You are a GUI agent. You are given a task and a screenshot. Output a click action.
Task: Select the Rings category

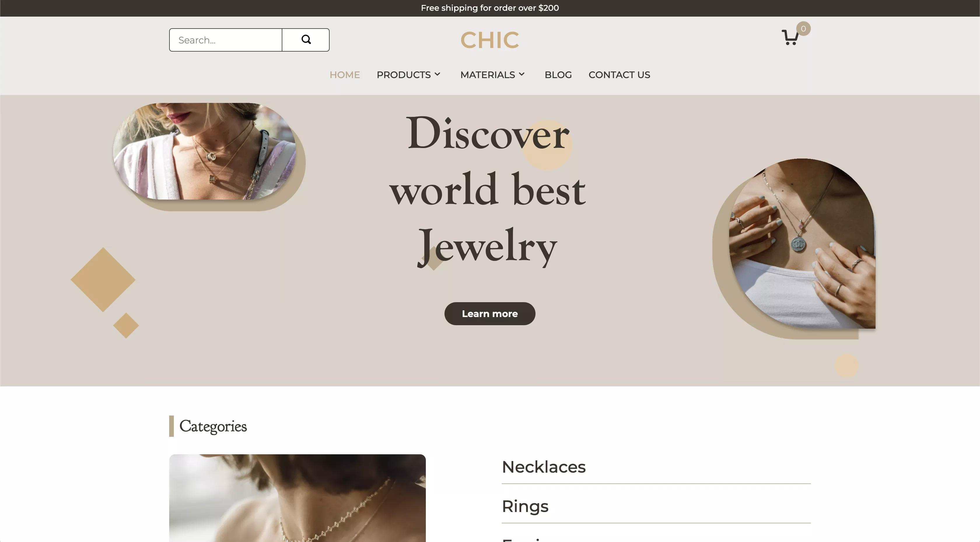coord(525,506)
